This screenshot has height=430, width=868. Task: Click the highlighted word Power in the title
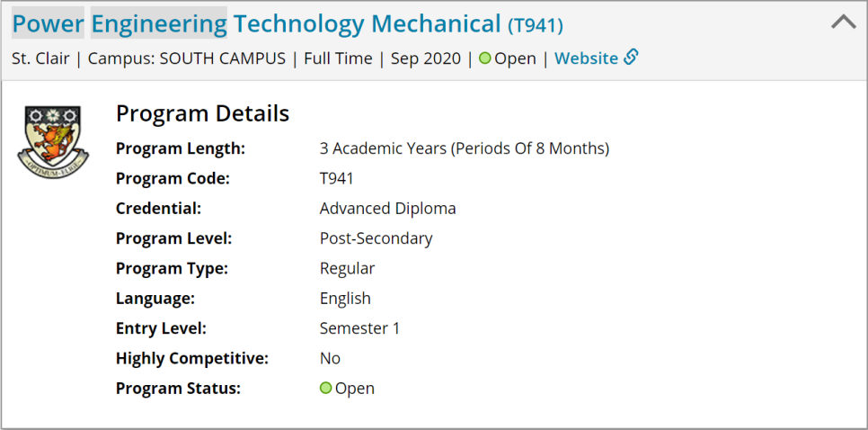tap(49, 23)
